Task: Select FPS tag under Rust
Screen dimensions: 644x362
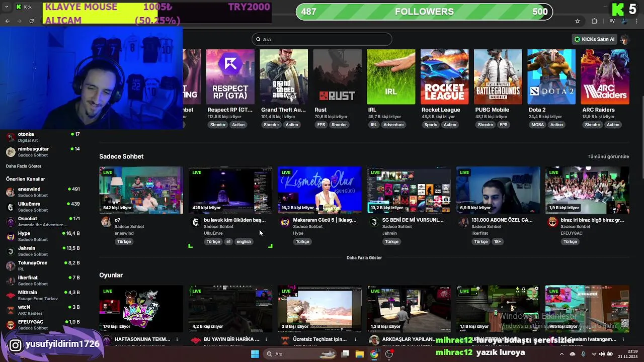Action: point(321,125)
